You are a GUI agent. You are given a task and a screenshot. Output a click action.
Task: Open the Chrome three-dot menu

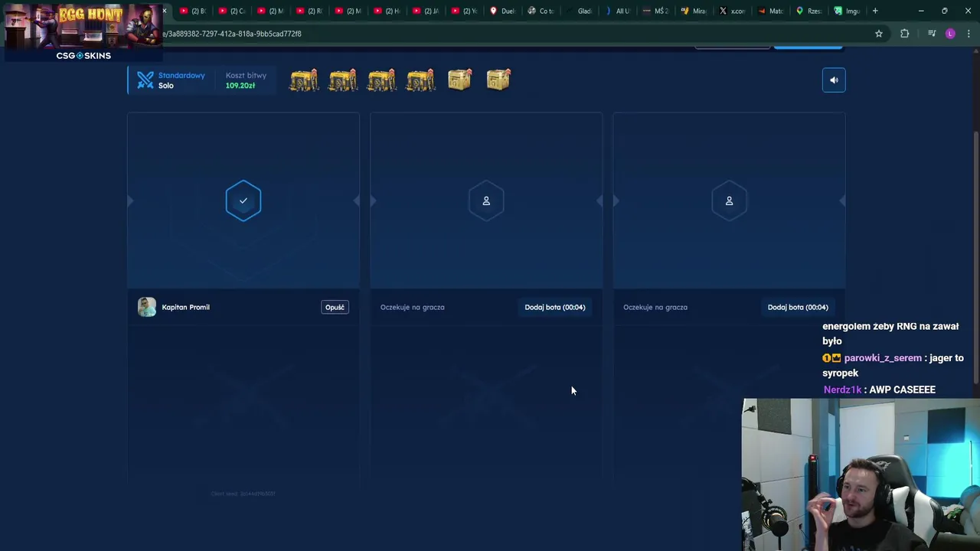click(969, 34)
